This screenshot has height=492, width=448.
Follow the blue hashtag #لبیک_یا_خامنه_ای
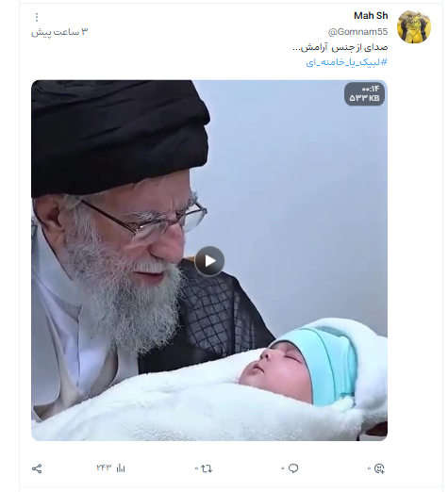tap(346, 62)
